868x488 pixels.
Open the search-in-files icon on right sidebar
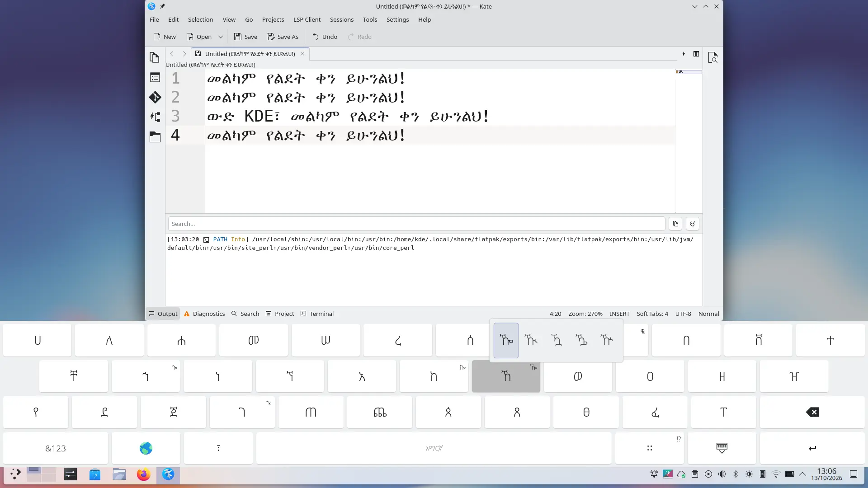coord(713,58)
